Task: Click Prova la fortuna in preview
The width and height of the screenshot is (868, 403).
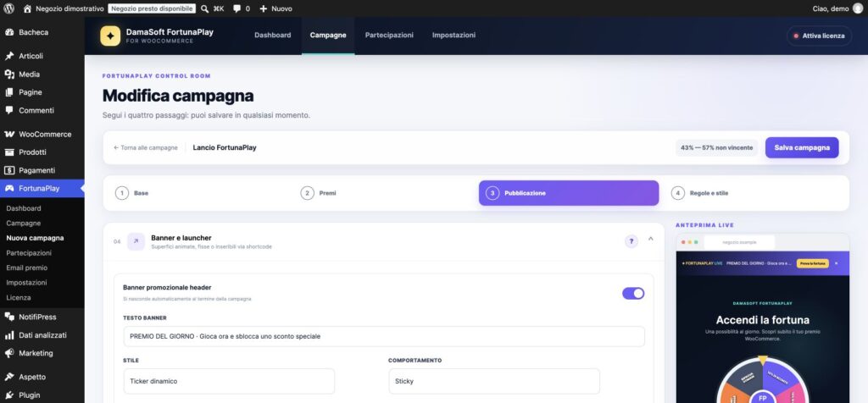Action: click(x=812, y=263)
